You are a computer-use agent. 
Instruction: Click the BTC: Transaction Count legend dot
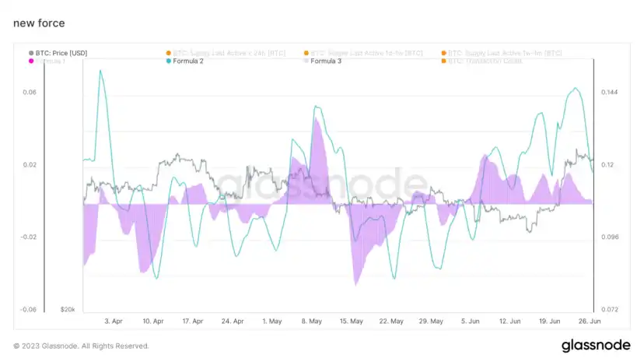tap(443, 61)
